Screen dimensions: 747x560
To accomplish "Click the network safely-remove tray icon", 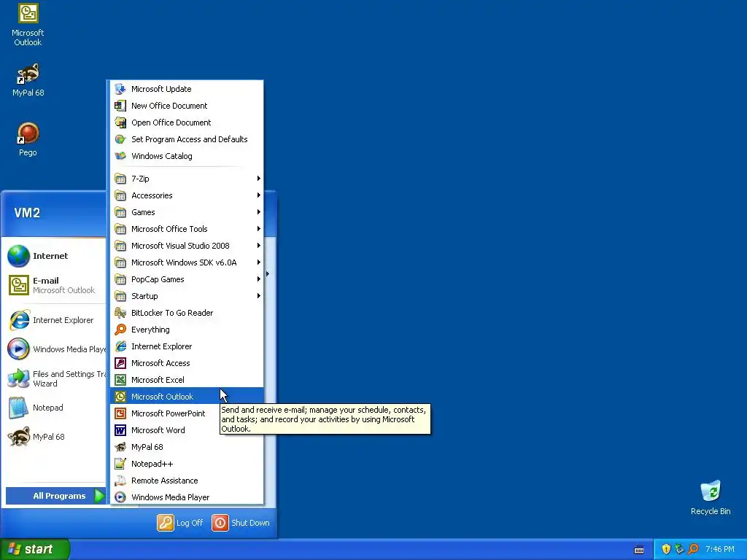I will [x=680, y=549].
